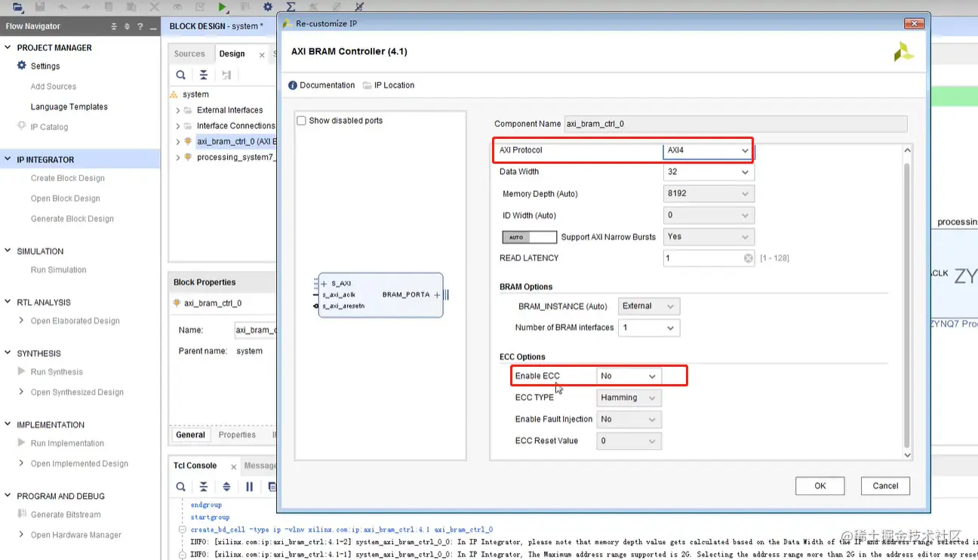Viewport: 978px width, 560px height.
Task: Click search icon in Design panel
Action: pos(181,75)
